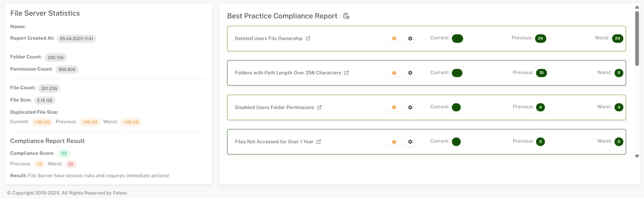Image resolution: width=644 pixels, height=220 pixels.
Task: Click Previous badge 15 in Path Length row
Action: (x=541, y=73)
